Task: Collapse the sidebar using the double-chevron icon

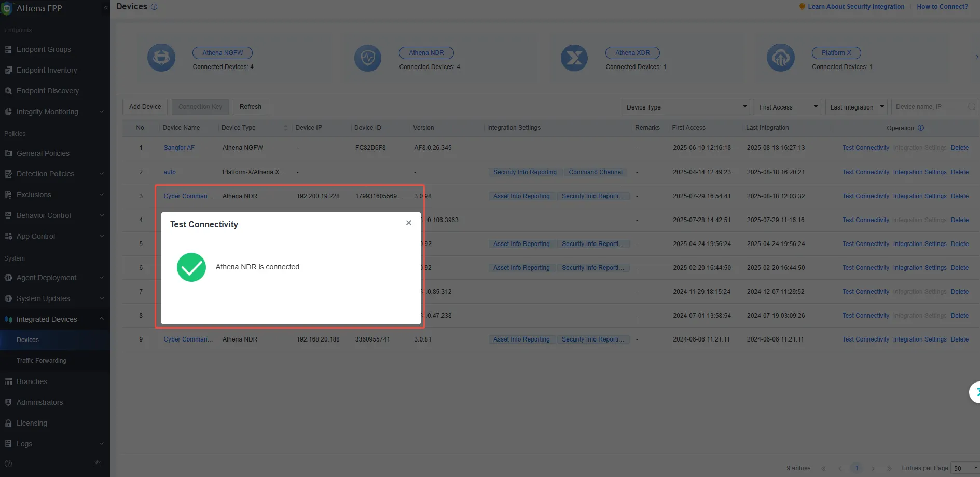Action: pyautogui.click(x=106, y=8)
